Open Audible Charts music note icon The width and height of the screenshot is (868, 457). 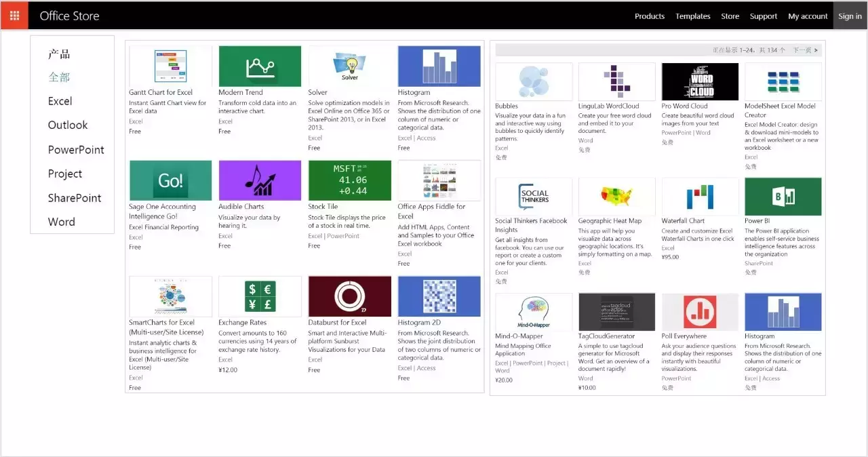click(260, 180)
